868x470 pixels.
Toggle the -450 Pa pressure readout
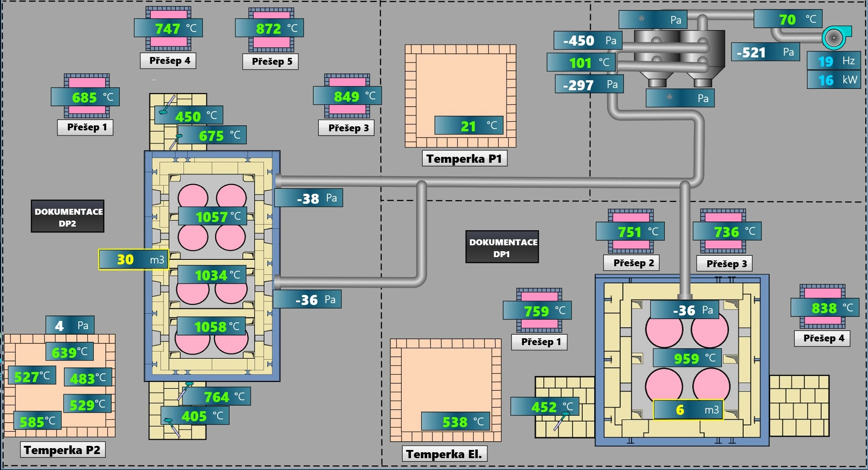coord(587,41)
